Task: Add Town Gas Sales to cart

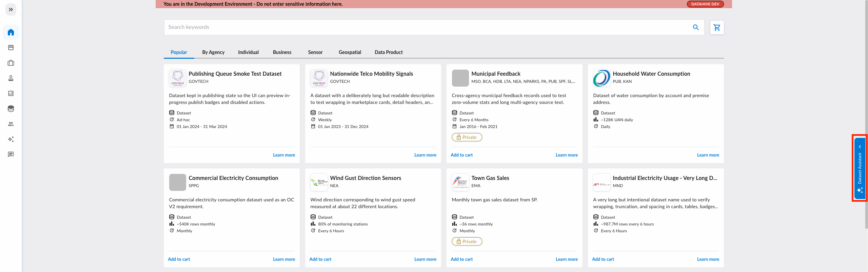Action: [461, 259]
